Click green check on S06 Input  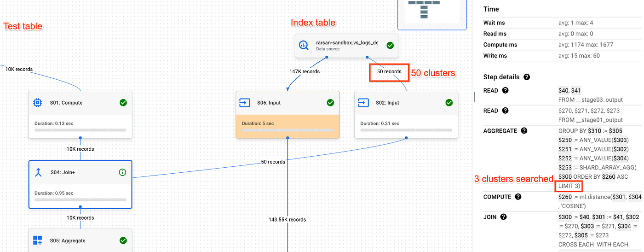pos(330,103)
